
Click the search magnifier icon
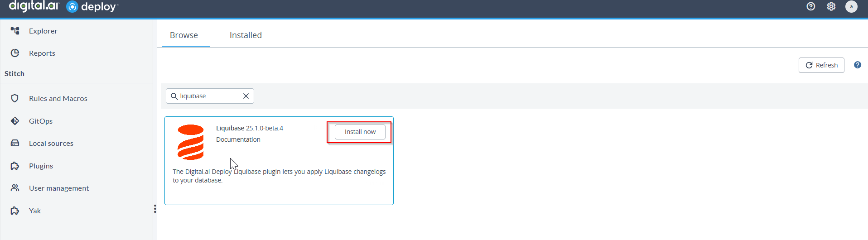[x=174, y=96]
